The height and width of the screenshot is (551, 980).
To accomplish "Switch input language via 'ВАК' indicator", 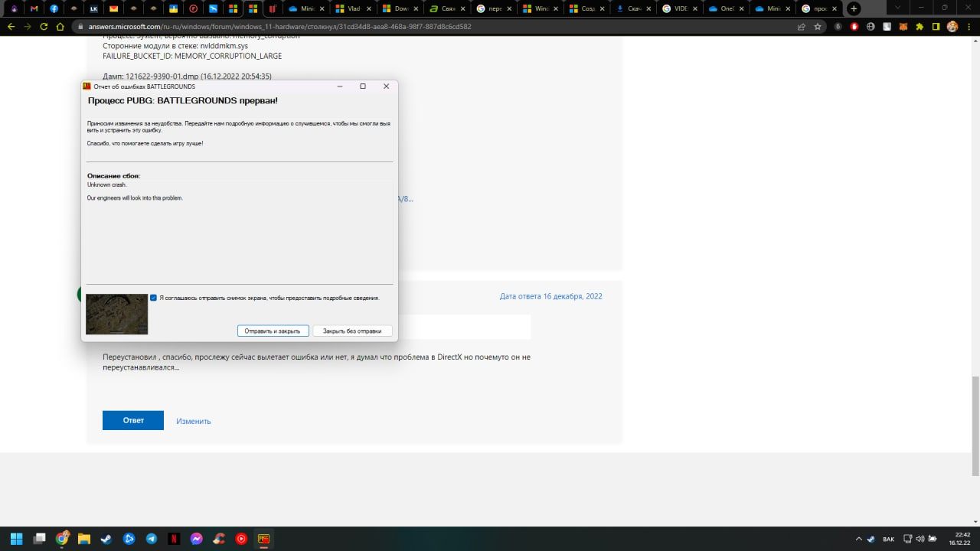I will tap(888, 539).
